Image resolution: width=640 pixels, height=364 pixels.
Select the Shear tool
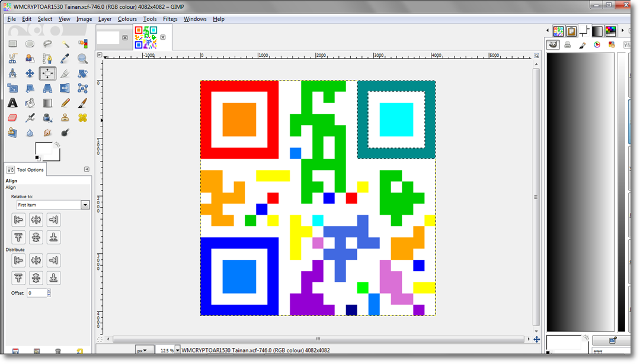30,88
